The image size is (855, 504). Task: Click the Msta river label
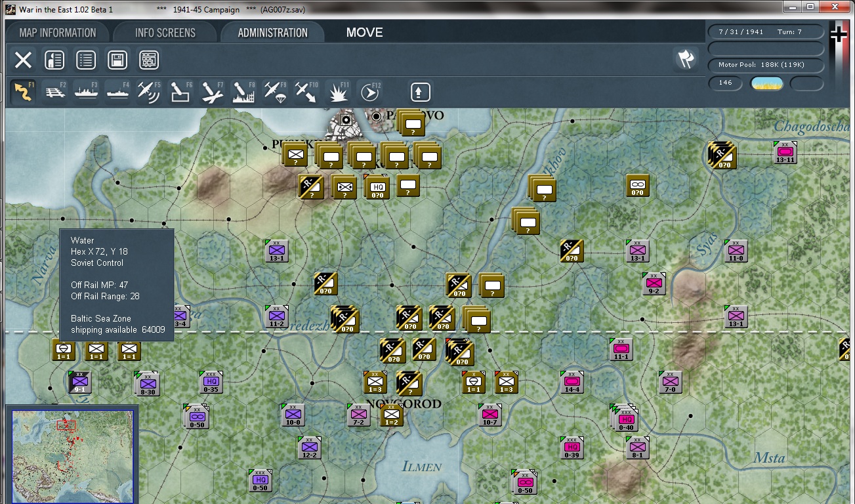click(x=769, y=457)
